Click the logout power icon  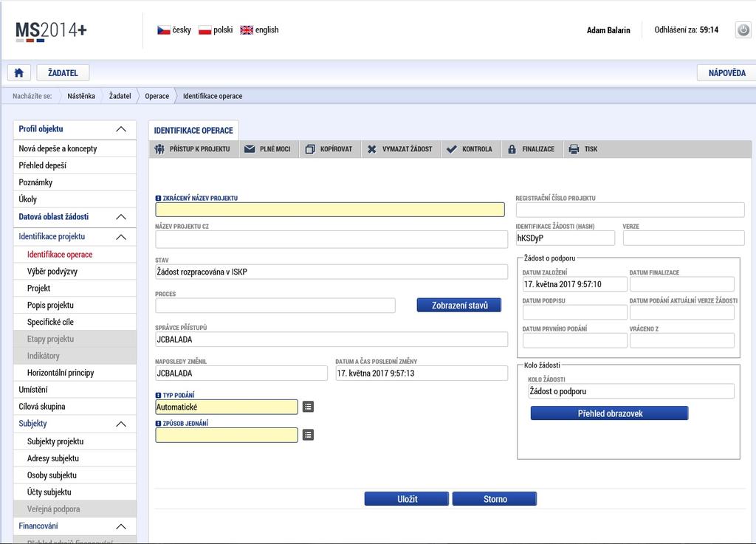tap(743, 30)
